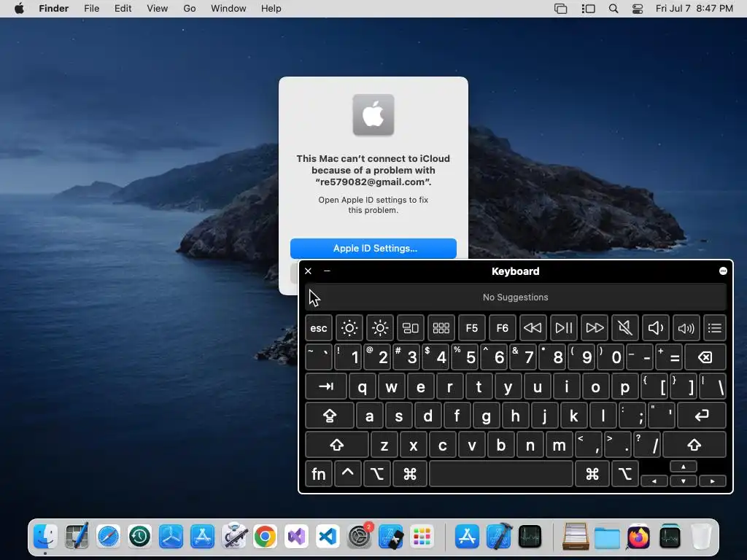
Task: Open Time Machine from the Dock
Action: (139, 537)
